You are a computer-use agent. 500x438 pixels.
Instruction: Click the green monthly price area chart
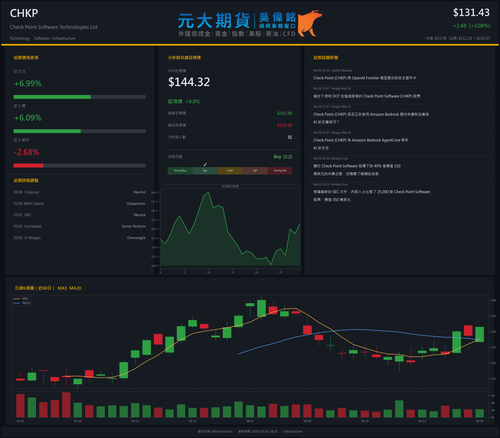(x=230, y=229)
